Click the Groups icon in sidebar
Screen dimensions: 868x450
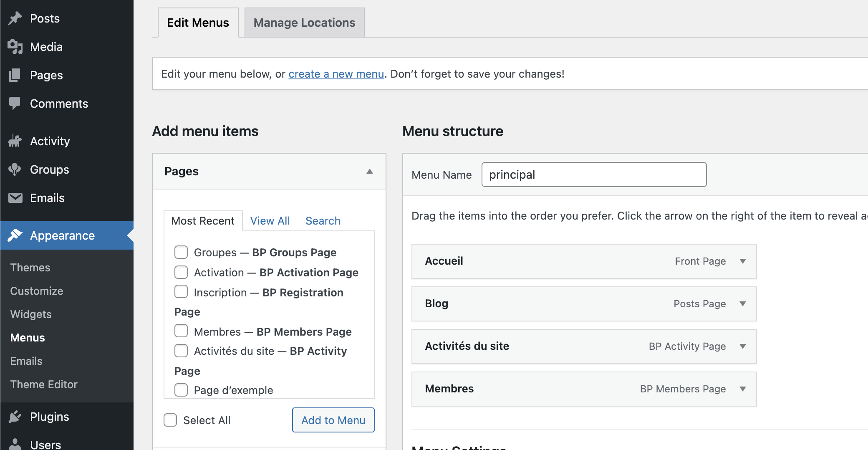pos(15,169)
